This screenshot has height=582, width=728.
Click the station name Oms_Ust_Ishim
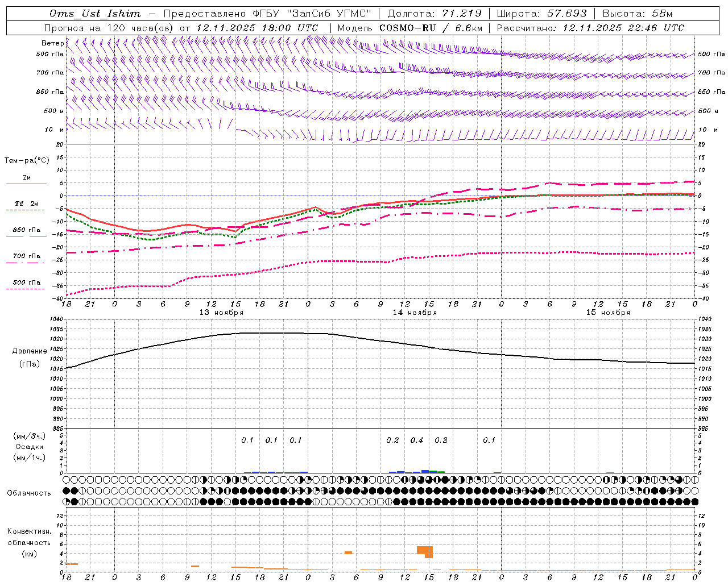click(95, 14)
